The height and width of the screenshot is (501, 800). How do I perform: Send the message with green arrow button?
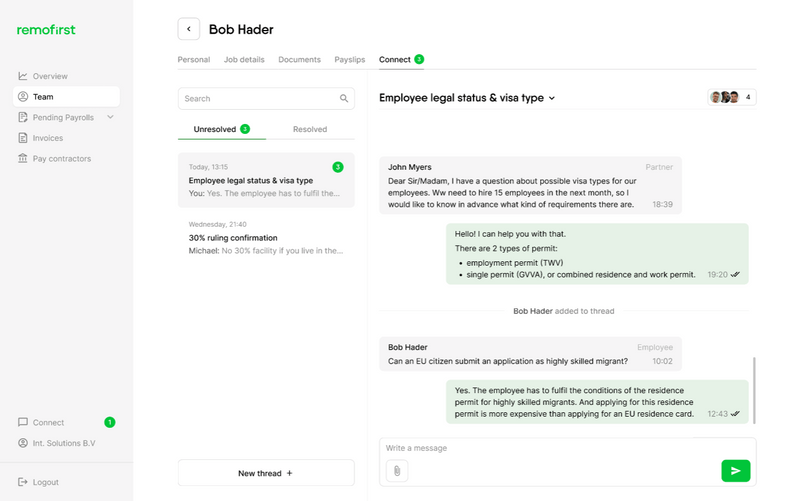(735, 470)
